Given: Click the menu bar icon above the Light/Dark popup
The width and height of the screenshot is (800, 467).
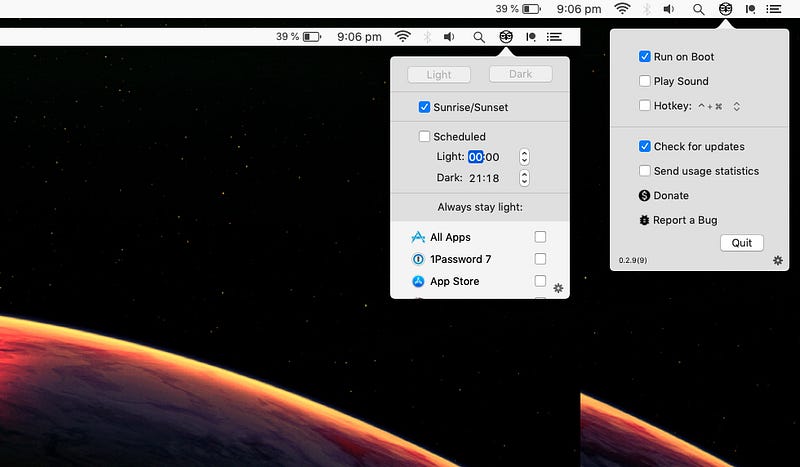Looking at the screenshot, I should 507,37.
